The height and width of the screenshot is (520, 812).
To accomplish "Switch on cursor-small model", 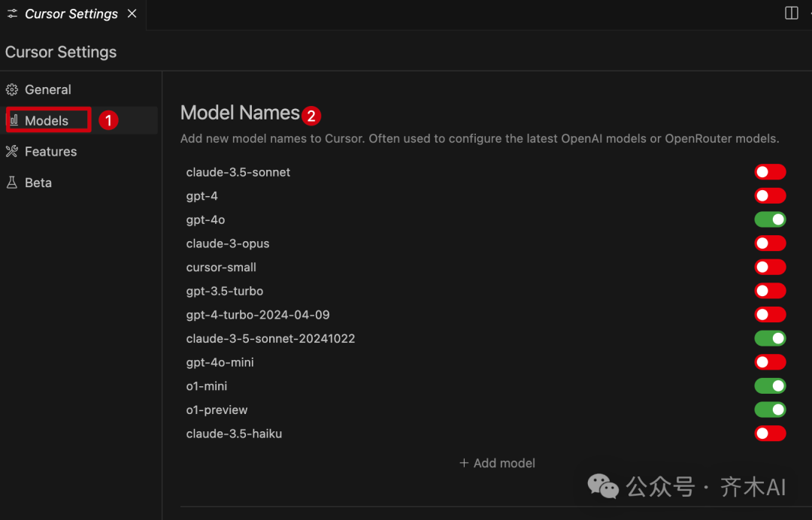I will pos(770,267).
